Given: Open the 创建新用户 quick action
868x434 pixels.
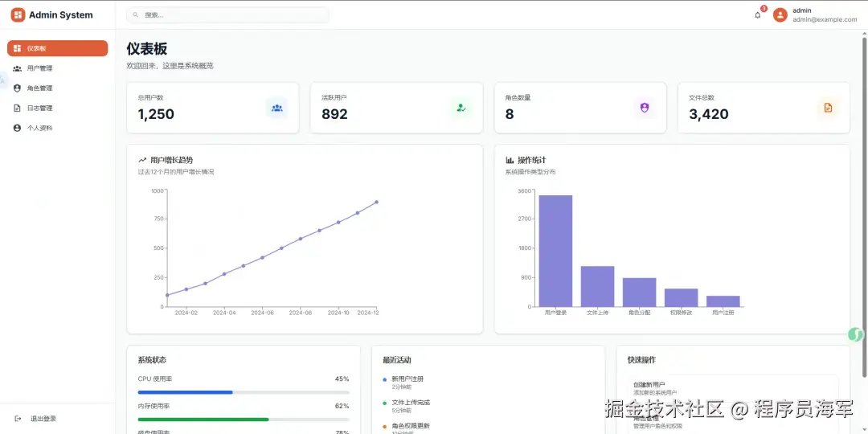Looking at the screenshot, I should (733, 387).
